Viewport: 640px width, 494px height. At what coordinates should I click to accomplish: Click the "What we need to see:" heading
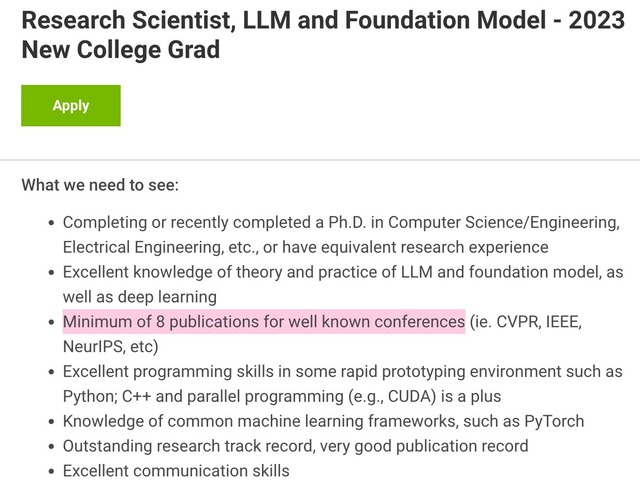point(100,185)
